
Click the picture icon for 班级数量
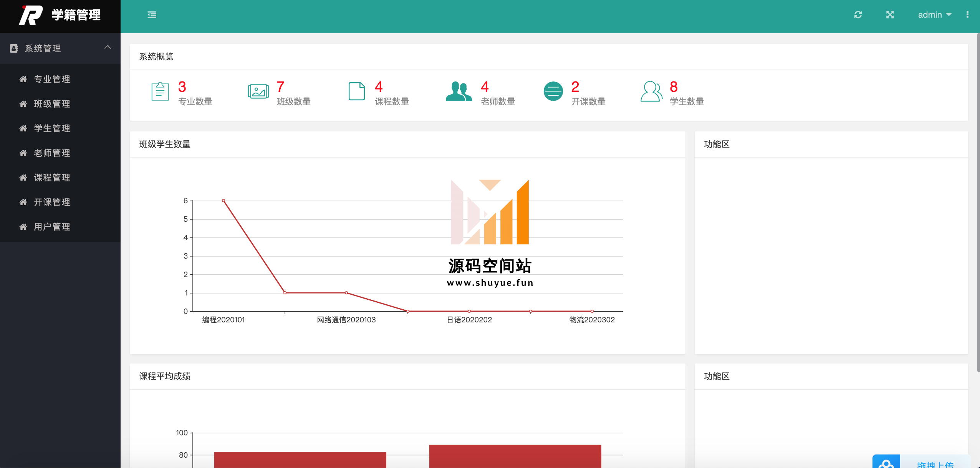pyautogui.click(x=258, y=91)
